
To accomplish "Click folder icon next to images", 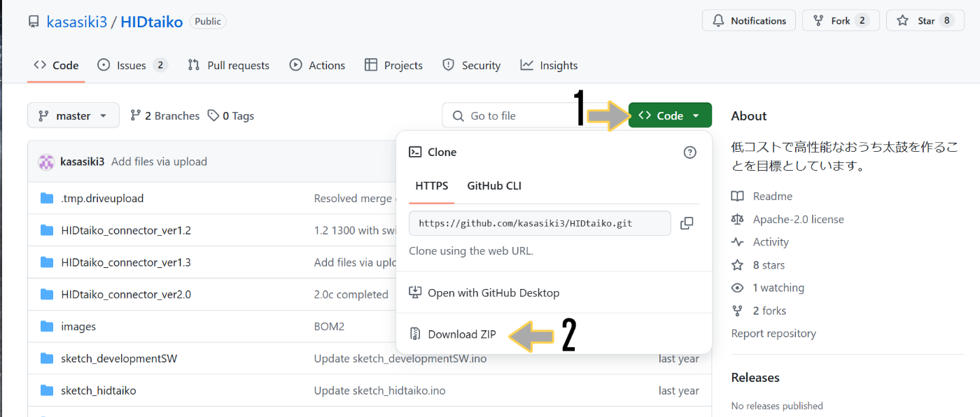I will pyautogui.click(x=47, y=327).
